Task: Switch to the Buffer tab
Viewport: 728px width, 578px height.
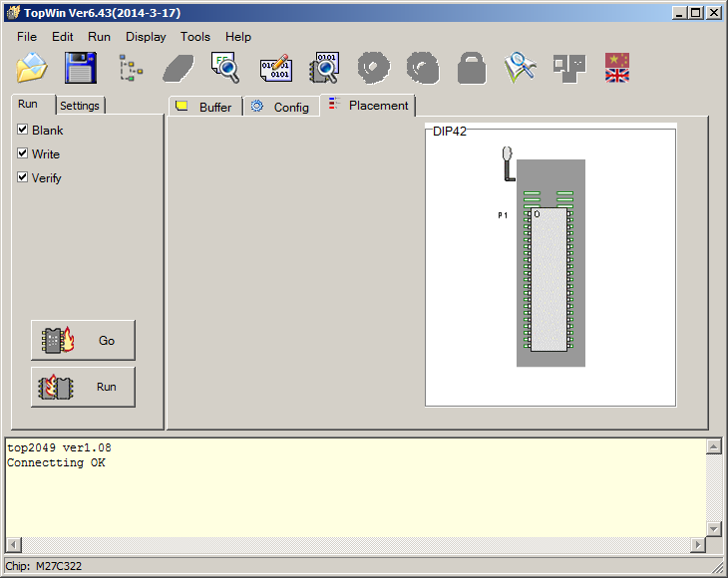Action: [x=205, y=107]
